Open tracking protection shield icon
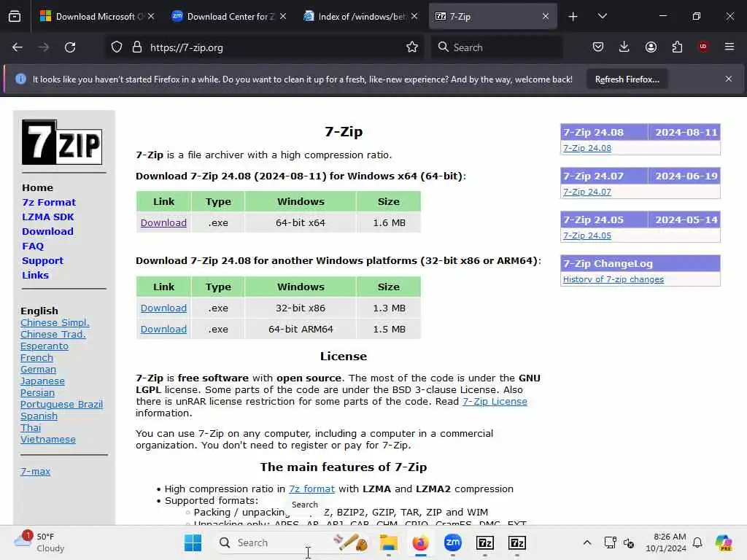This screenshot has height=560, width=747. tap(117, 47)
